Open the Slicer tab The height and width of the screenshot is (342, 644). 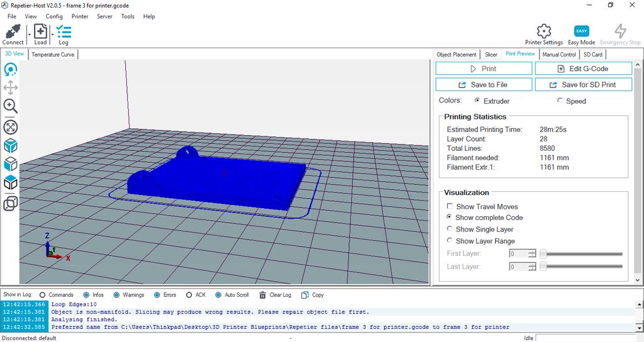[491, 54]
